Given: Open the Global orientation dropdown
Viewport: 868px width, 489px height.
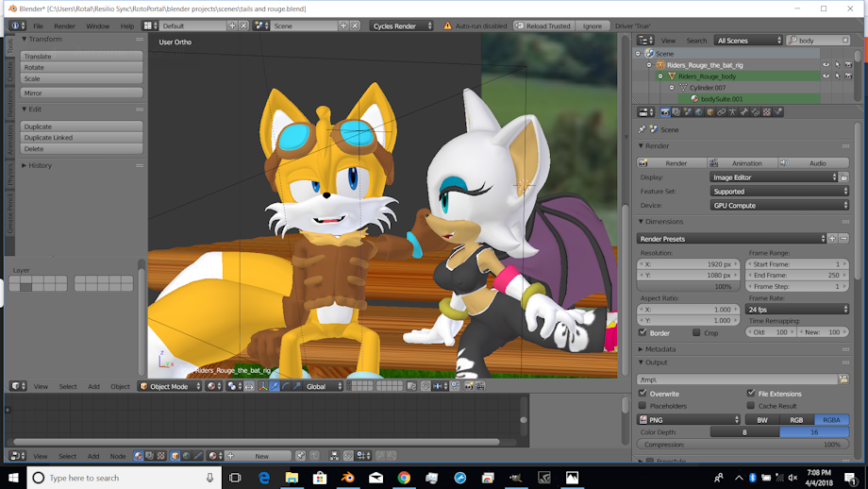Looking at the screenshot, I should (325, 386).
